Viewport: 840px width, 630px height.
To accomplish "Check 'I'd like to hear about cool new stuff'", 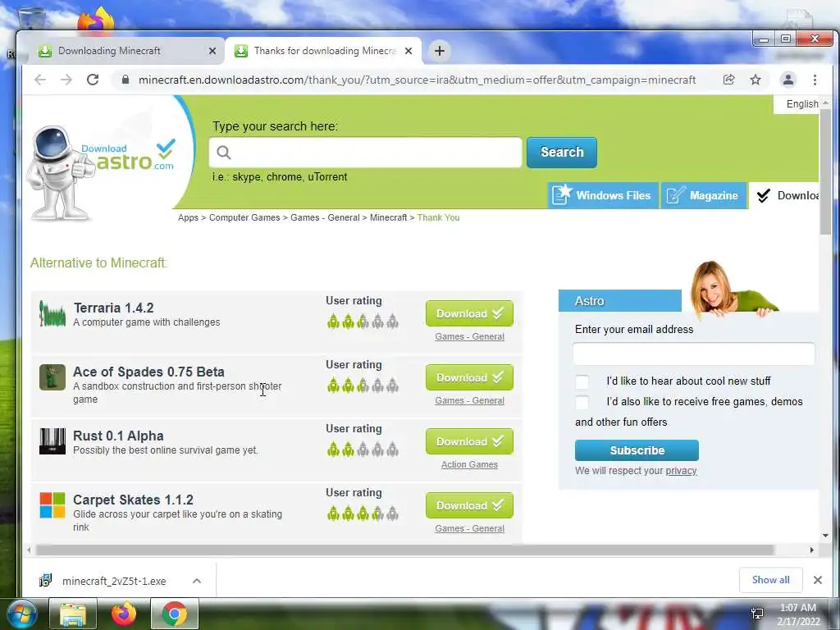I will (x=582, y=381).
